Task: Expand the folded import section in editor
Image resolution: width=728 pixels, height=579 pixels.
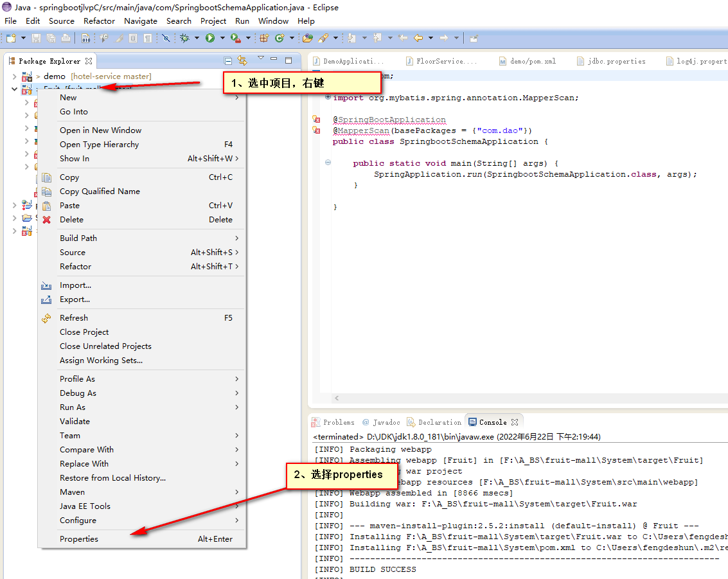Action: pos(328,97)
